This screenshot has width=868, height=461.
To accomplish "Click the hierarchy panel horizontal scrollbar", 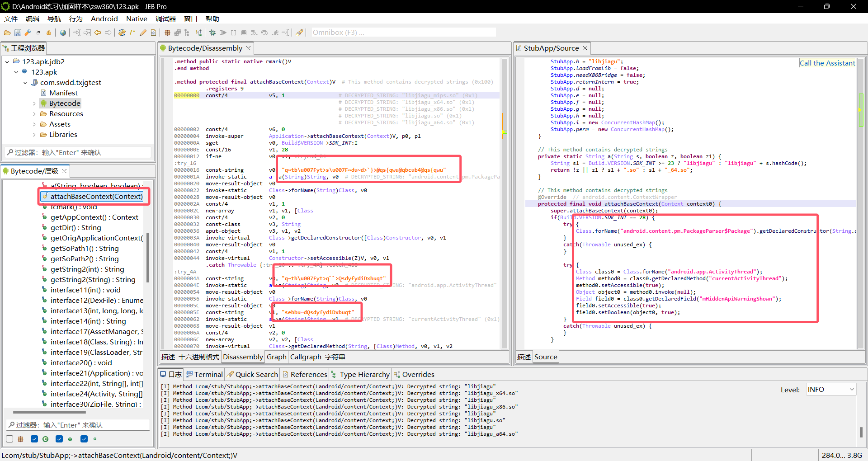I will pos(50,412).
